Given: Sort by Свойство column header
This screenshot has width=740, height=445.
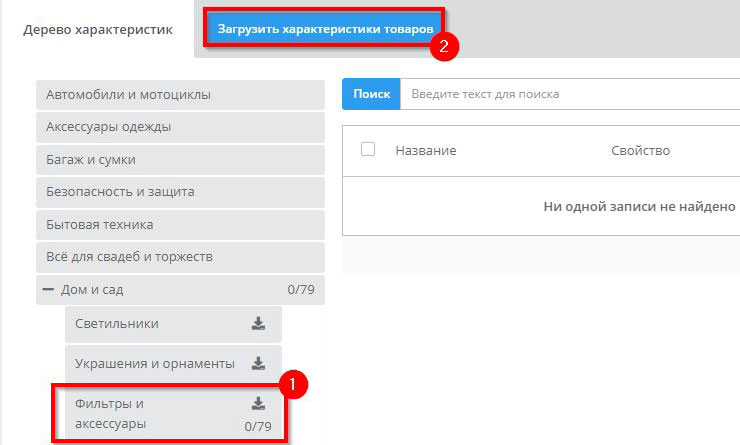Looking at the screenshot, I should [640, 150].
